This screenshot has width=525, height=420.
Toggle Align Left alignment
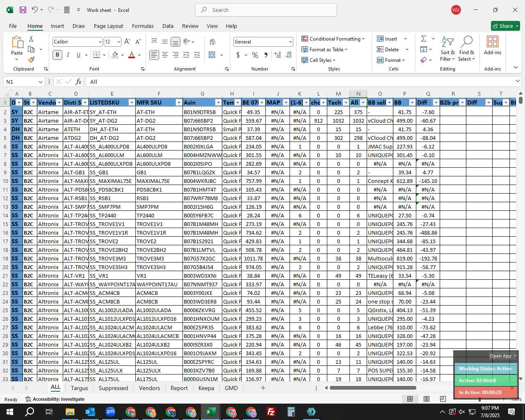154,55
